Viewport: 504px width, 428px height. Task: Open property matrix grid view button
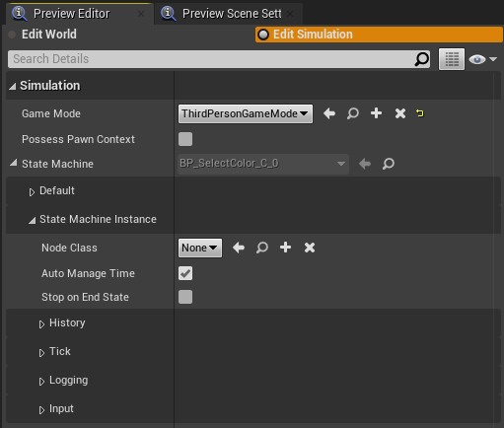452,59
